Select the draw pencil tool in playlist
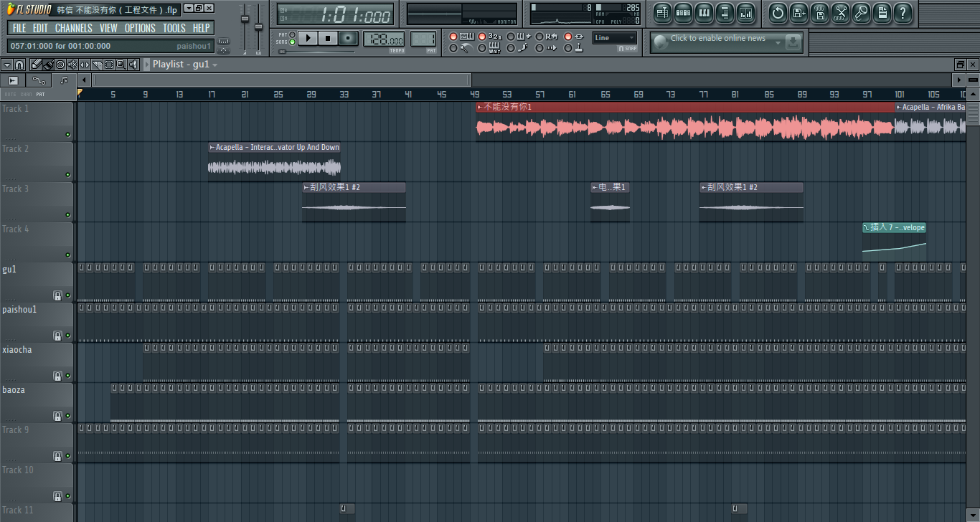 [36, 65]
